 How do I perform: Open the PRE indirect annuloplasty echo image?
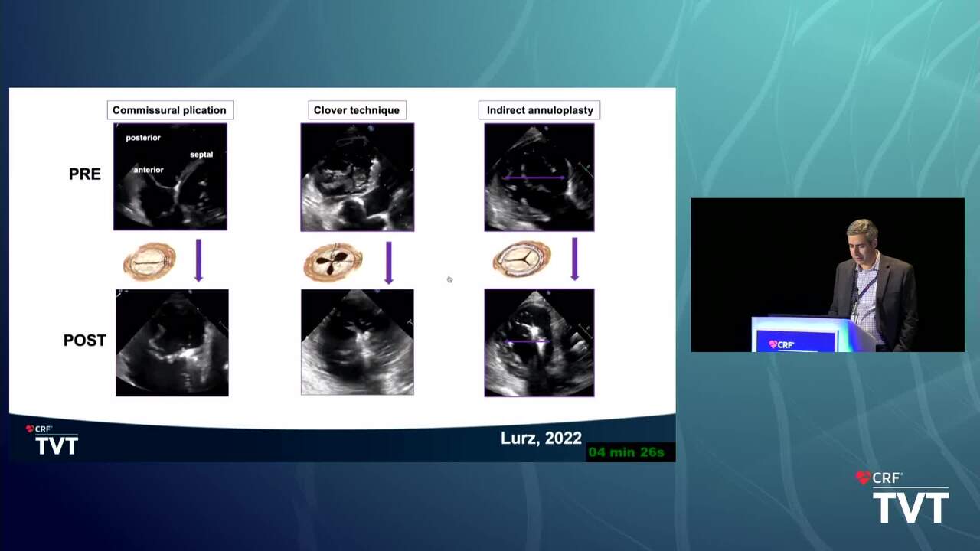(539, 177)
